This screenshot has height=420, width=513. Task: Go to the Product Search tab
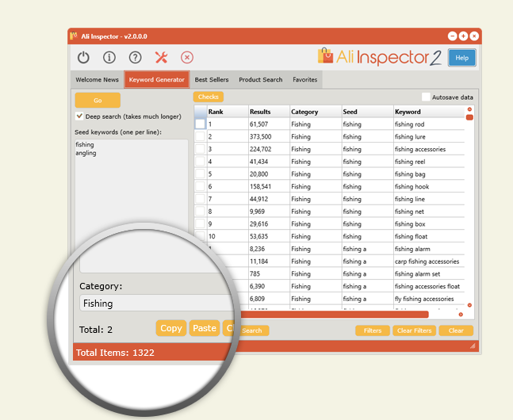pos(260,79)
